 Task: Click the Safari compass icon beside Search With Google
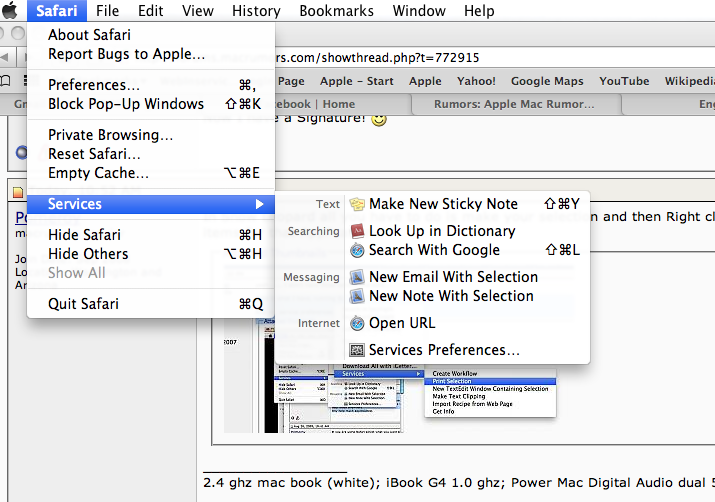[357, 250]
